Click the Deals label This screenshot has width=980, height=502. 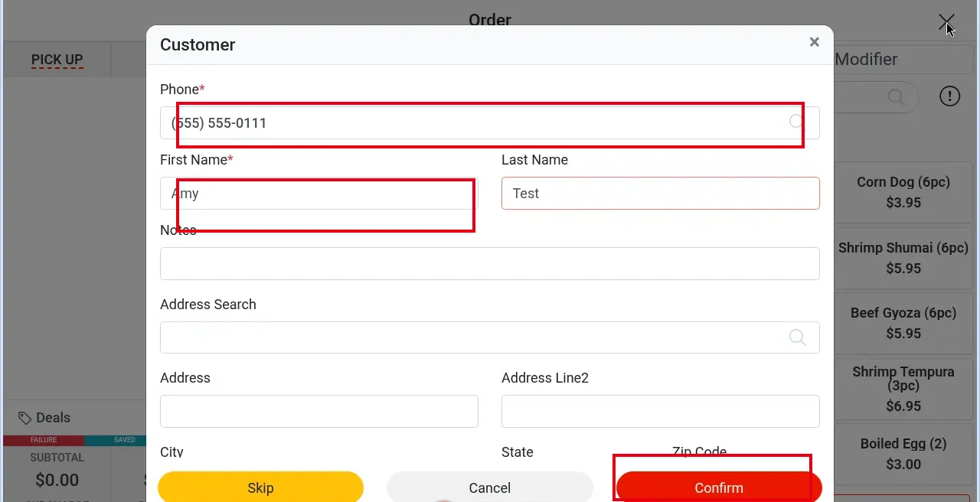click(53, 418)
